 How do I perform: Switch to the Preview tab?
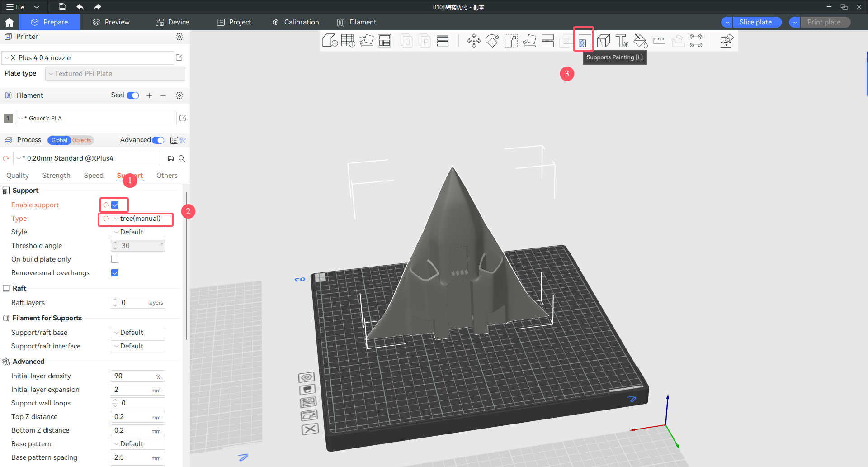(x=110, y=22)
